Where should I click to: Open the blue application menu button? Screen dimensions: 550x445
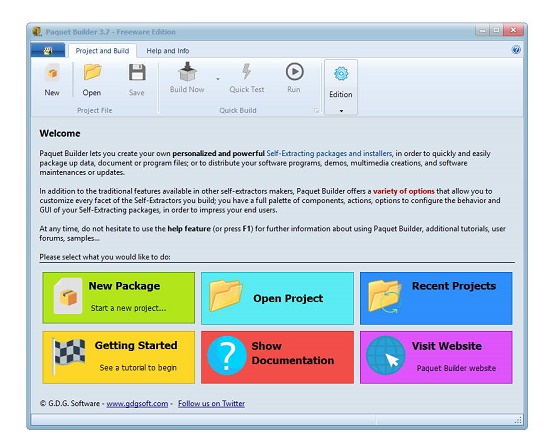[48, 50]
